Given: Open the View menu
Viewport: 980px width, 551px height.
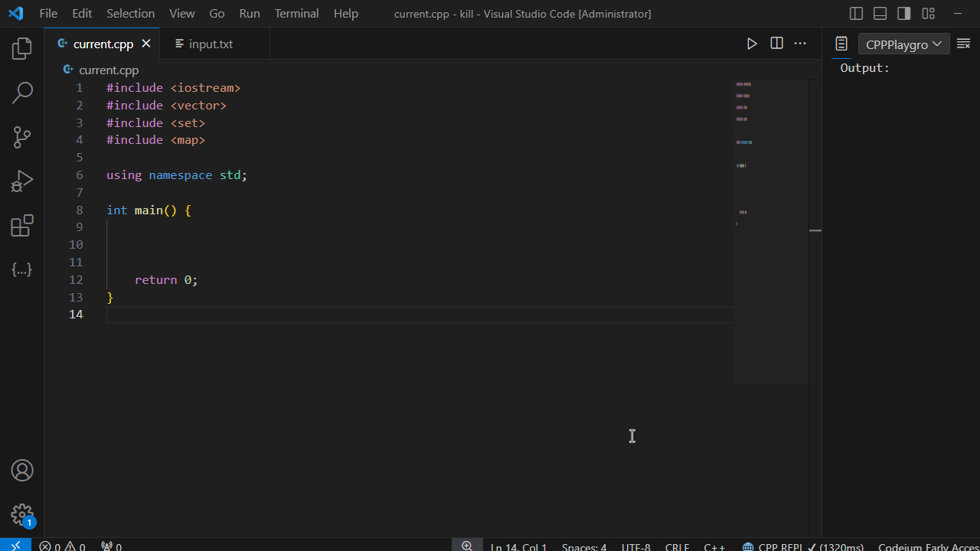Looking at the screenshot, I should point(182,13).
